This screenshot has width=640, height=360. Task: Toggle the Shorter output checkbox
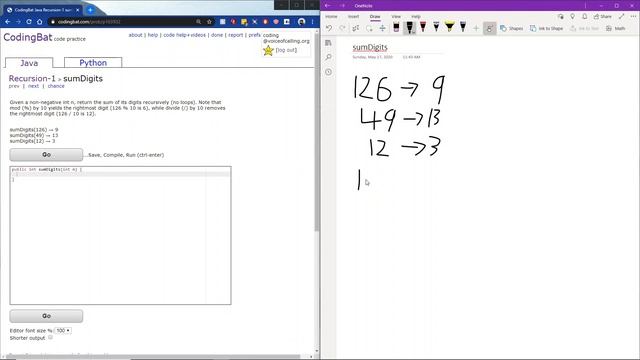coord(50,338)
